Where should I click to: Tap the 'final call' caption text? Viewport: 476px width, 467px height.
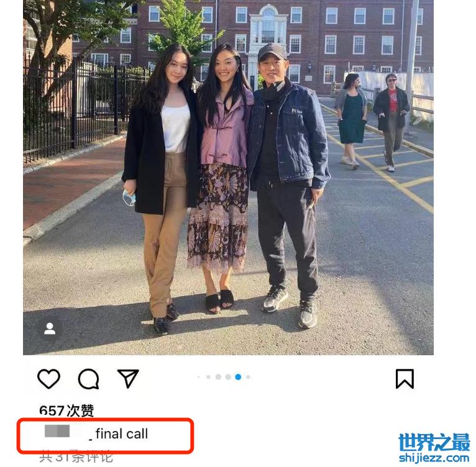pyautogui.click(x=122, y=433)
